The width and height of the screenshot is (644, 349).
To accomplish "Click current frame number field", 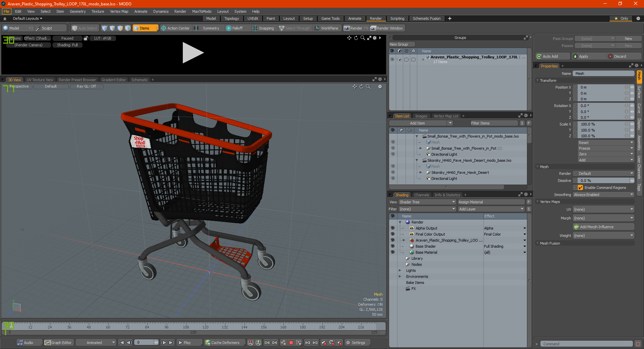I will pos(144,343).
